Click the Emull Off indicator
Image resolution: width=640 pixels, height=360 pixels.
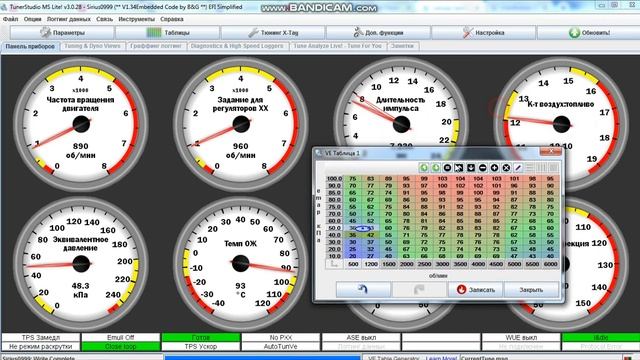tap(120, 338)
